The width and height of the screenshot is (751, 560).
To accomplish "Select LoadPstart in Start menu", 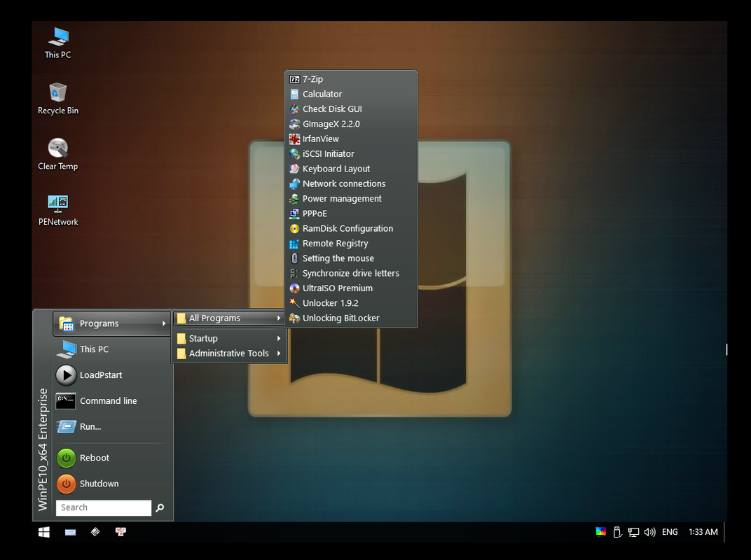I will (x=111, y=375).
